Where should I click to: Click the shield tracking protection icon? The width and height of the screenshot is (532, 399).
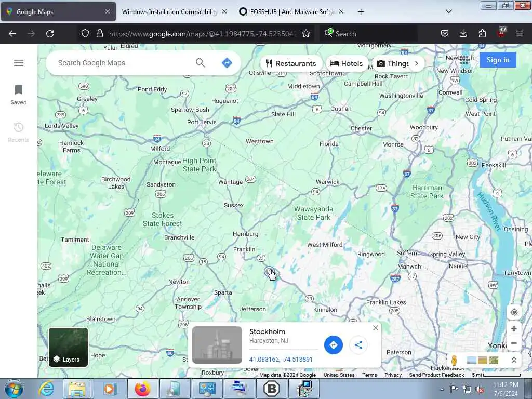(x=85, y=33)
